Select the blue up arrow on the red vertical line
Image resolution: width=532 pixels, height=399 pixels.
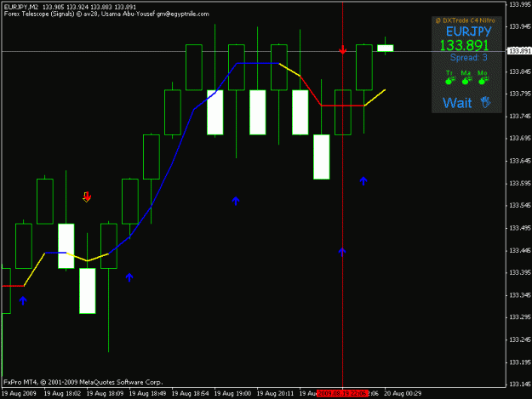pos(342,252)
